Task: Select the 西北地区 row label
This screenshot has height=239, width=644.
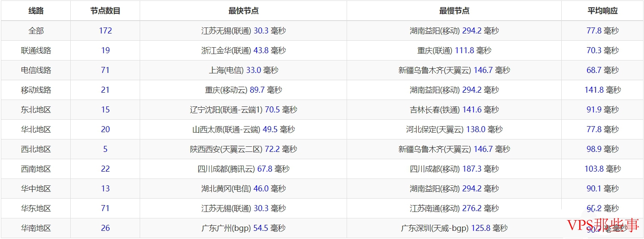Action: (x=36, y=149)
